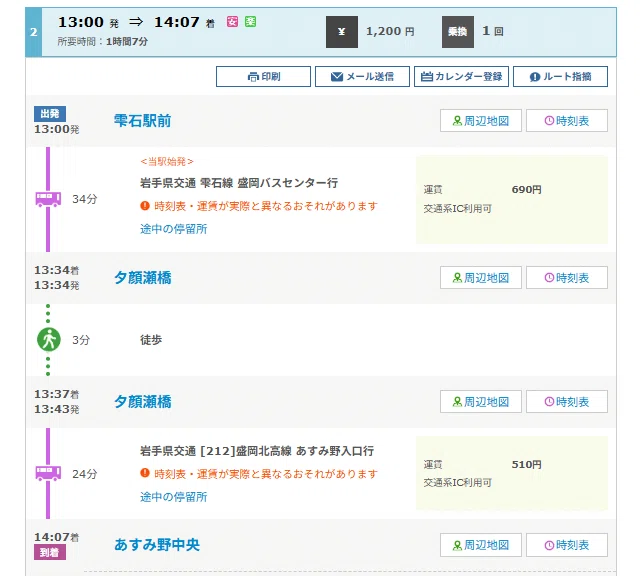Image resolution: width=641 pixels, height=576 pixels.
Task: Open the 雫石駅前 stop link
Action: pos(142,121)
